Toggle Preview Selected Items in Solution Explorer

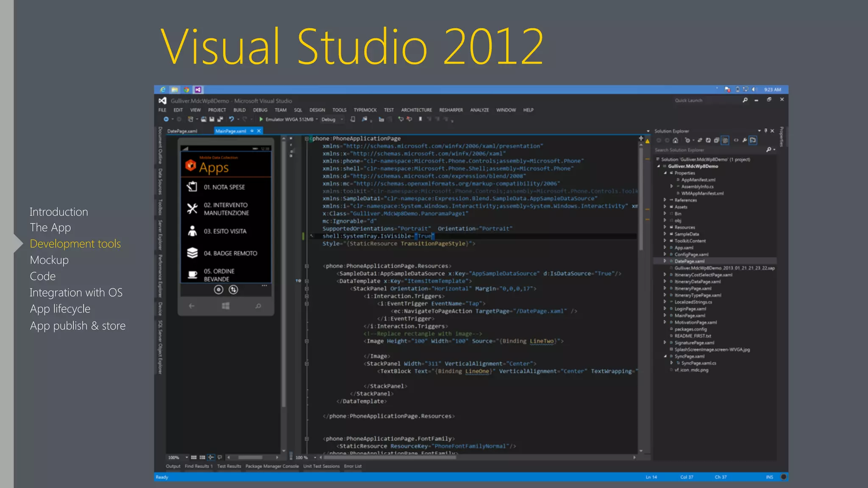tap(753, 140)
